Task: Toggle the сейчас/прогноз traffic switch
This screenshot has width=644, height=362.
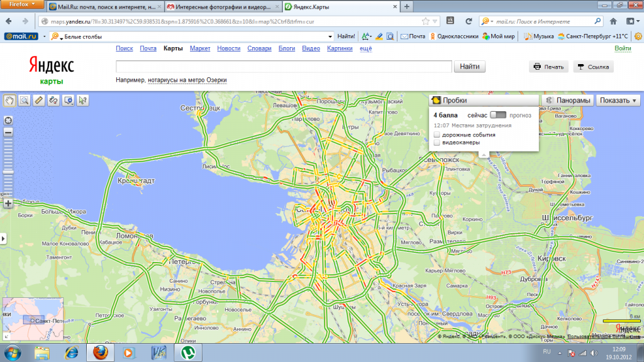Action: tap(498, 115)
